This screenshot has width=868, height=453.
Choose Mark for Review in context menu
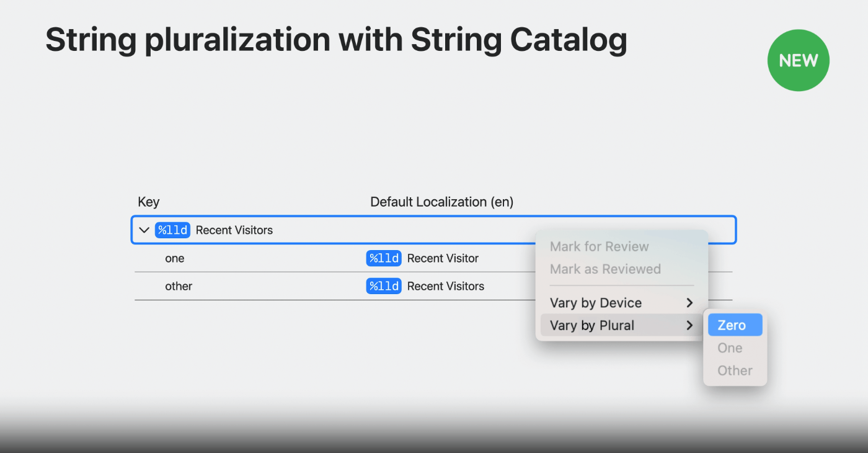click(622, 246)
